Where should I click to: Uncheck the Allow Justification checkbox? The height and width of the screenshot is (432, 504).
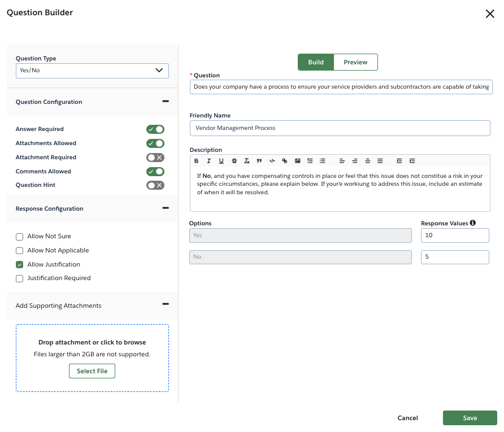coord(19,264)
